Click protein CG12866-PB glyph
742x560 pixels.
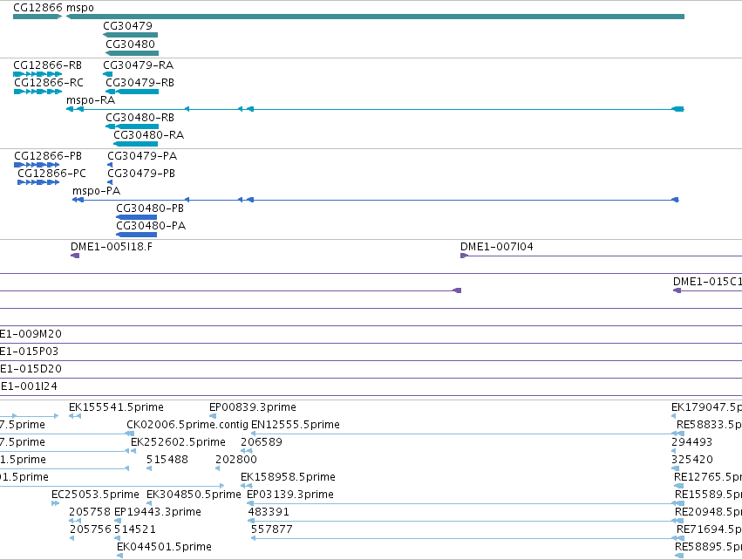point(37,165)
